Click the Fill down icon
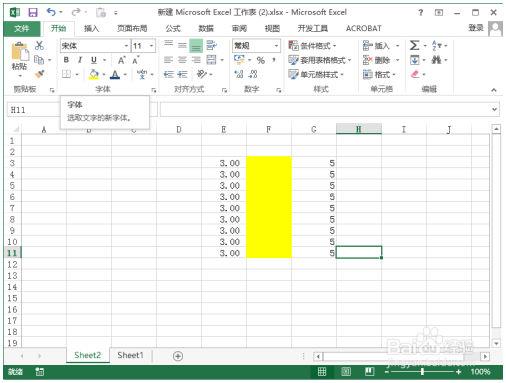This screenshot has height=383, width=506. (415, 60)
